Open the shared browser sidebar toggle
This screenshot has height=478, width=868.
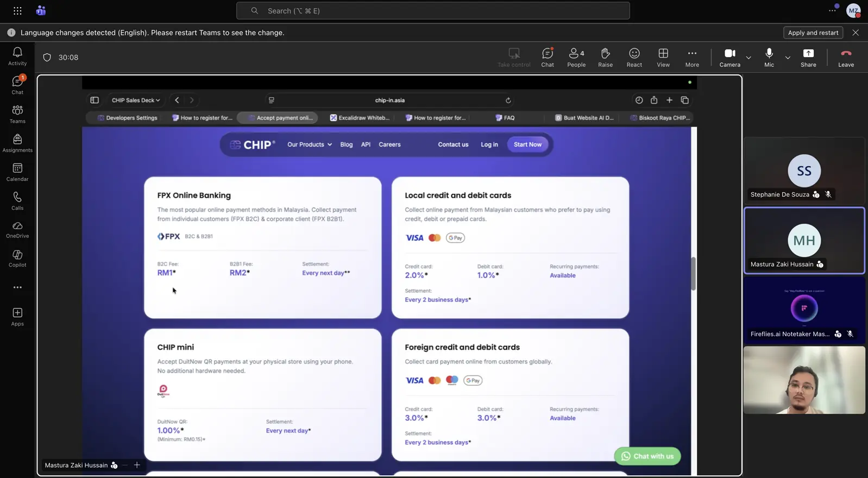click(x=95, y=100)
